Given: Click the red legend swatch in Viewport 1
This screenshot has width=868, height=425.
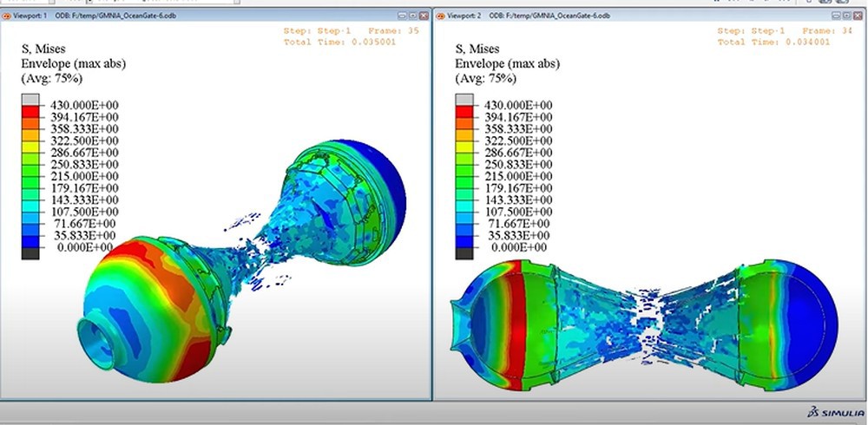Looking at the screenshot, I should tap(30, 116).
